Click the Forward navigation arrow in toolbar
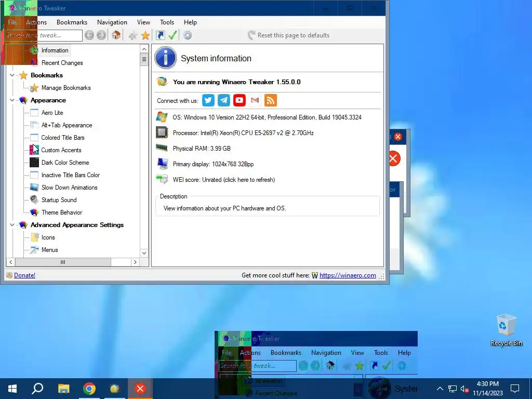532x399 pixels. (101, 35)
